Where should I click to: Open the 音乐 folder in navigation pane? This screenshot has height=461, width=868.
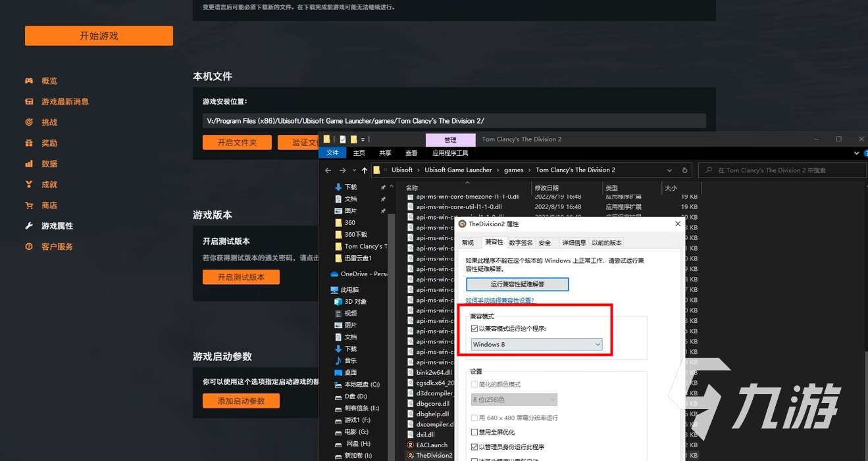[351, 361]
